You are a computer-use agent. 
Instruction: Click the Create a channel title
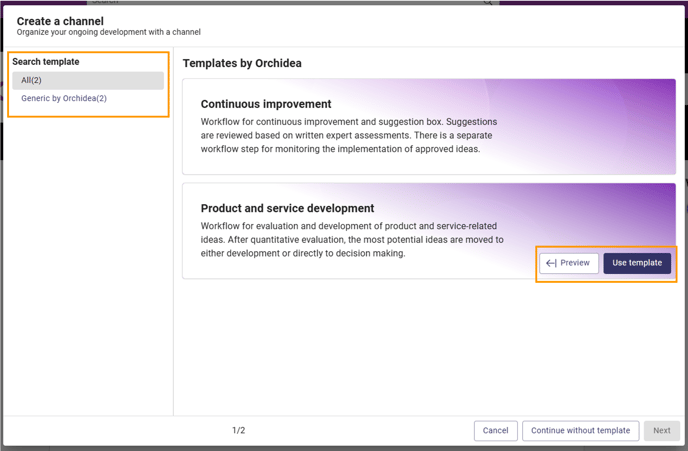(60, 21)
